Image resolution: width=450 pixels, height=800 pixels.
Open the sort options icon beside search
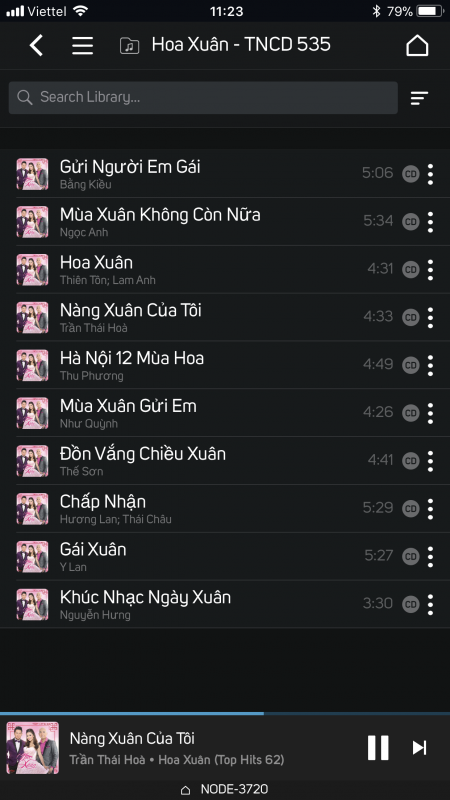coord(419,97)
